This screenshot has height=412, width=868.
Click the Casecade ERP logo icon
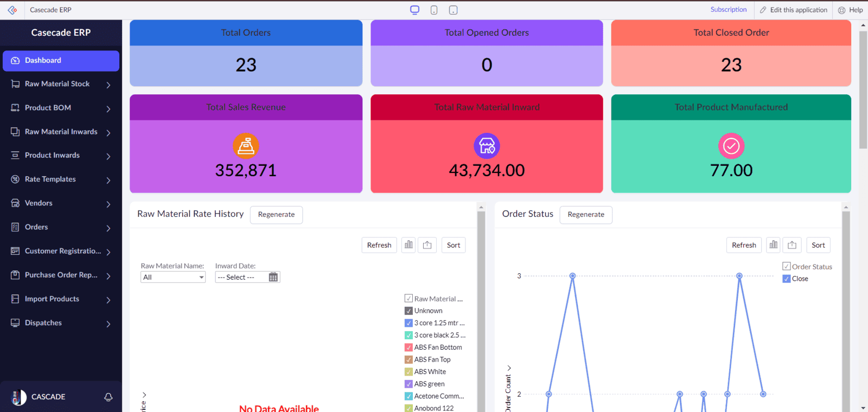click(x=12, y=10)
